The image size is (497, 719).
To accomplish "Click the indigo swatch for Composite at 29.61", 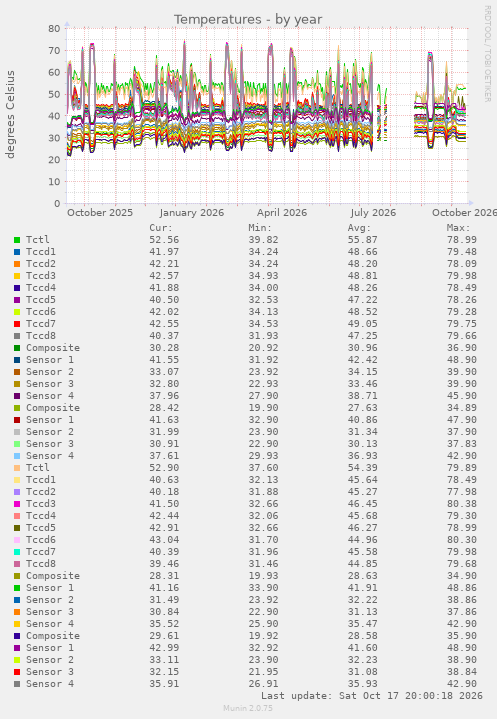I will (x=17, y=636).
